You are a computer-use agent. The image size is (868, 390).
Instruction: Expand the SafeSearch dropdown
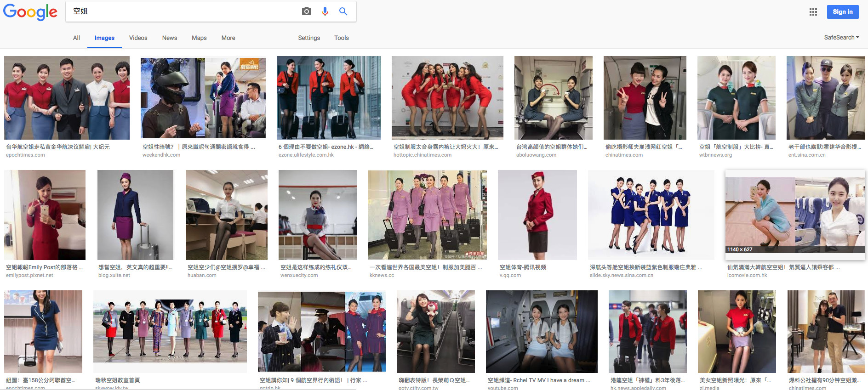[x=841, y=38]
